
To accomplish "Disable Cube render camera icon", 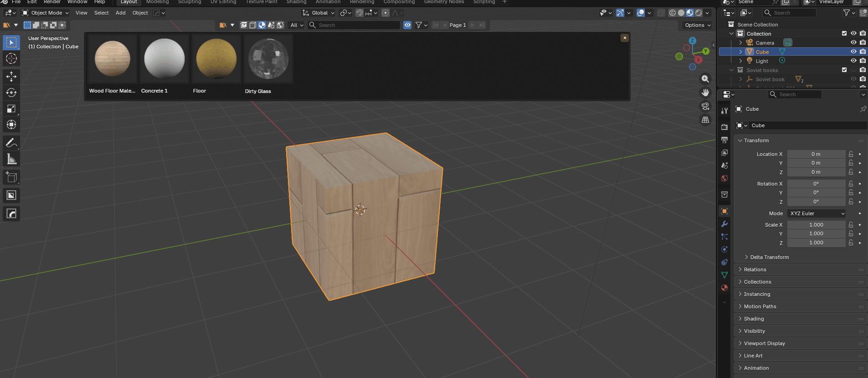I will click(x=863, y=52).
